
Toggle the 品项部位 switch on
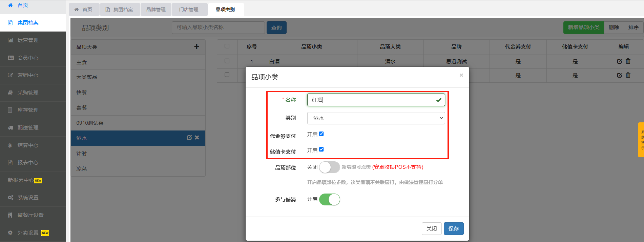(x=329, y=167)
